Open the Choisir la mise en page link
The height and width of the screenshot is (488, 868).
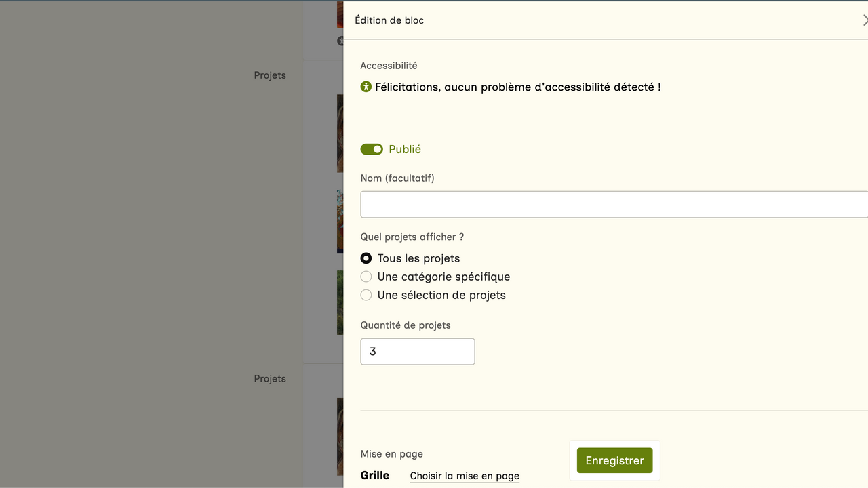point(465,476)
